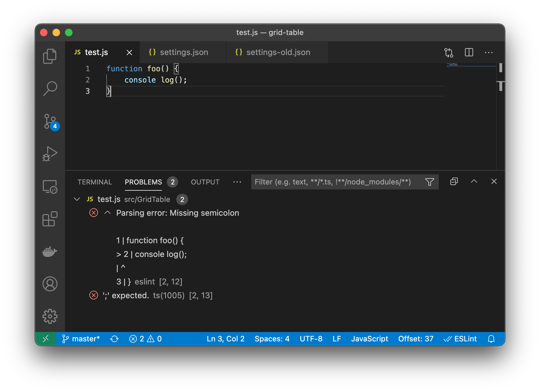Open Source Control showing 4 changes
The height and width of the screenshot is (392, 540).
coord(50,122)
